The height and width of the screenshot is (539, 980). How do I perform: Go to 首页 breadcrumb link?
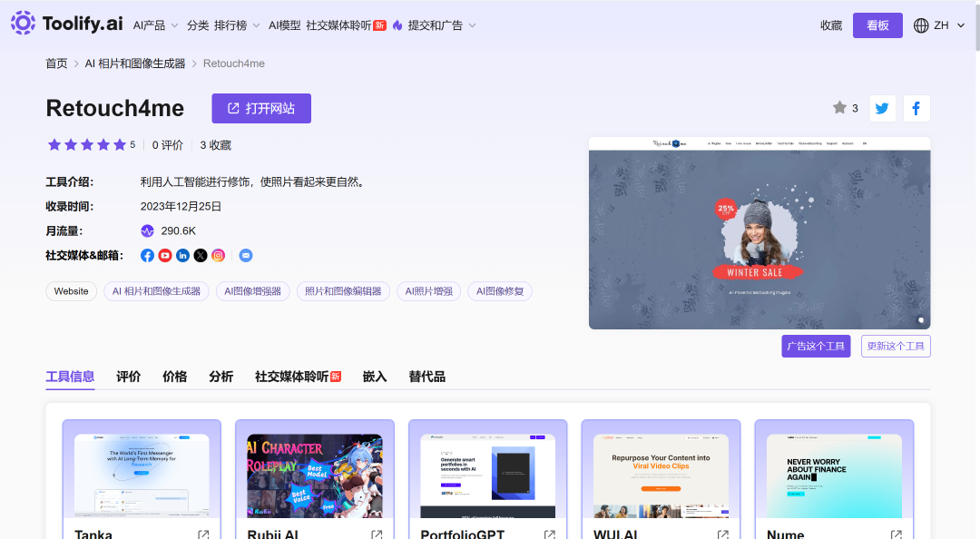pos(56,64)
